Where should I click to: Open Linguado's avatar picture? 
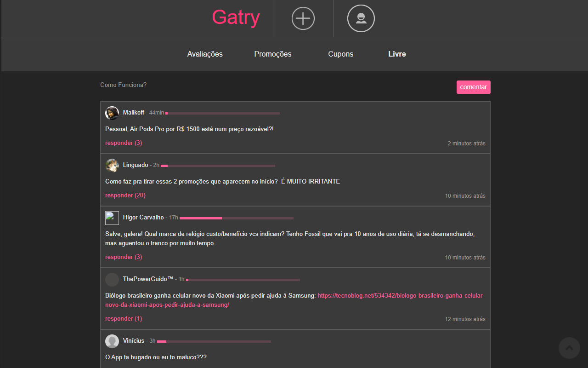[x=112, y=166]
